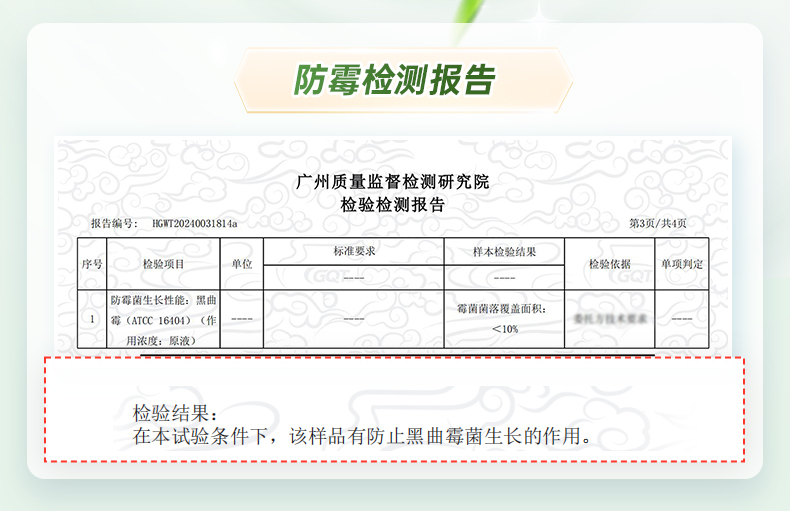790x511 pixels.
Task: Click the blurred 检验依据 cell content
Action: [x=609, y=318]
